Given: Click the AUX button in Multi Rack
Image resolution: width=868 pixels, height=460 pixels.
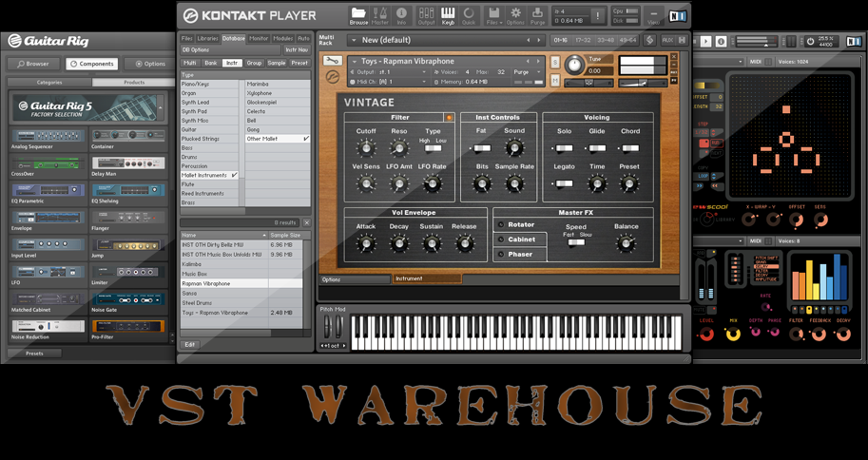Looking at the screenshot, I should click(667, 40).
